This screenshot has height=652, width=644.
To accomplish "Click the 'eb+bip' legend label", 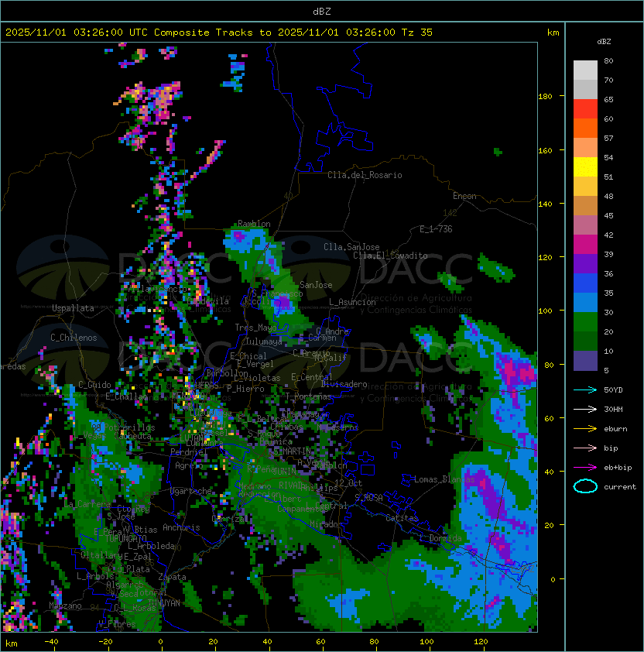I will [618, 468].
